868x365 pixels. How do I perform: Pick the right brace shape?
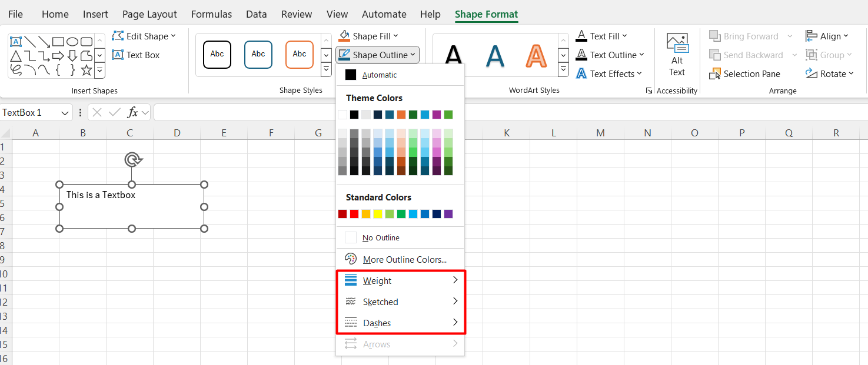72,70
